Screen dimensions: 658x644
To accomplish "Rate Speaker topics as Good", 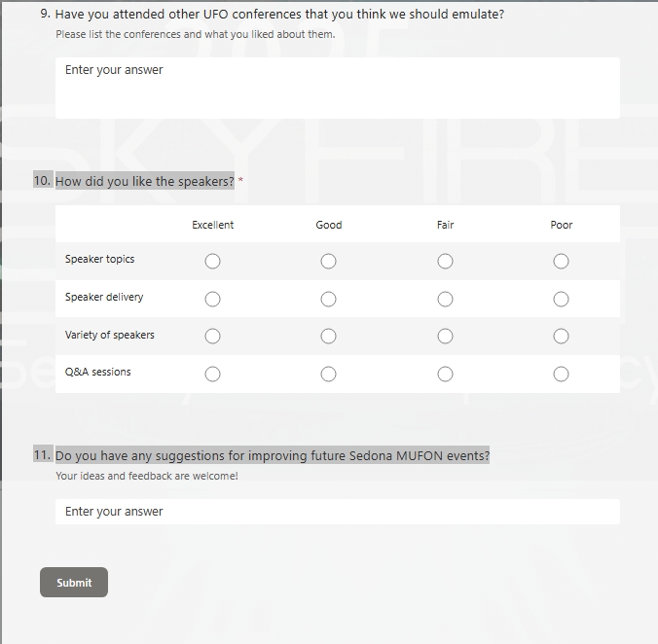I will point(328,261).
